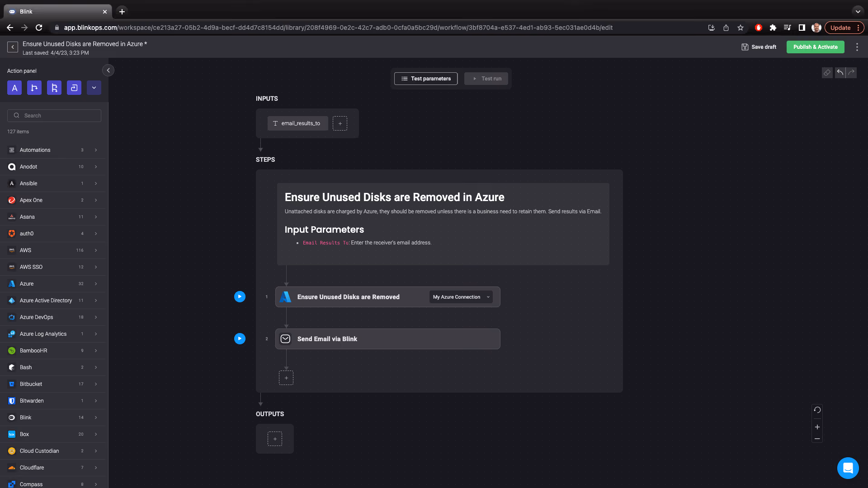Open Blink actions
This screenshot has width=868, height=488.
pyautogui.click(x=52, y=418)
